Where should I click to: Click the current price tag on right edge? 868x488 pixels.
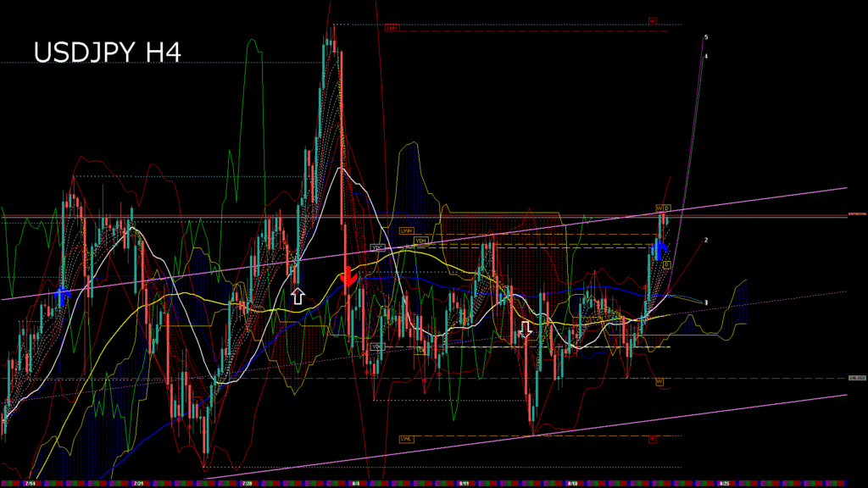click(x=856, y=214)
